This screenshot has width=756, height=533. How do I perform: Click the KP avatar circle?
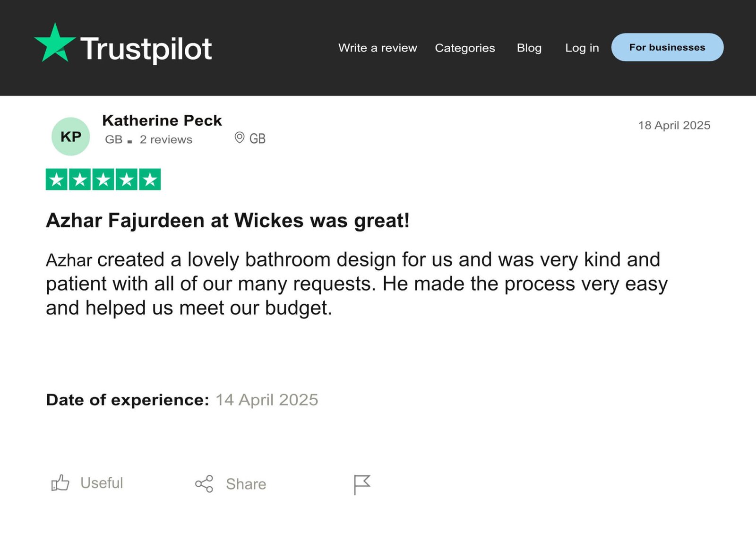(70, 137)
